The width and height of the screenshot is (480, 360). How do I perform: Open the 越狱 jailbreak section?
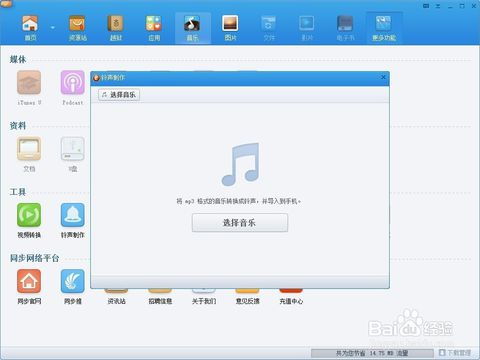[x=116, y=28]
